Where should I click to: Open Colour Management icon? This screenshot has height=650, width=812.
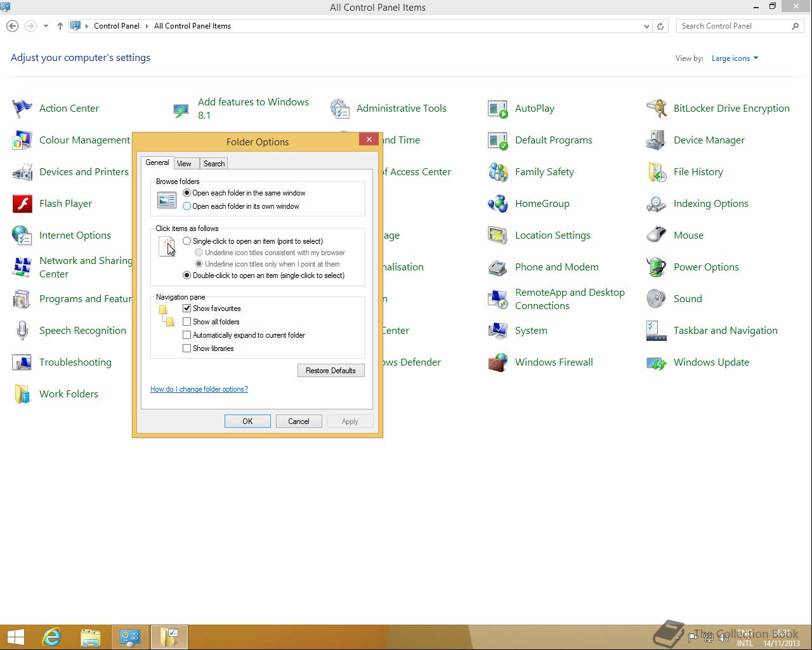click(22, 140)
